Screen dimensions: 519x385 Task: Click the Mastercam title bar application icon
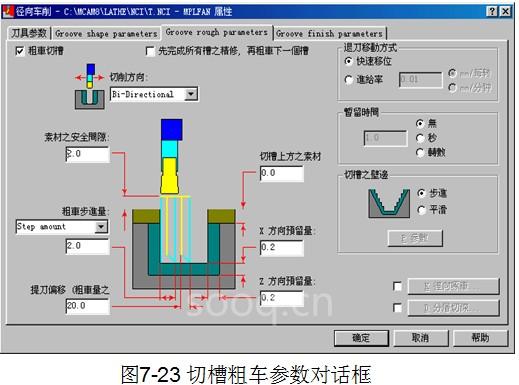(7, 11)
